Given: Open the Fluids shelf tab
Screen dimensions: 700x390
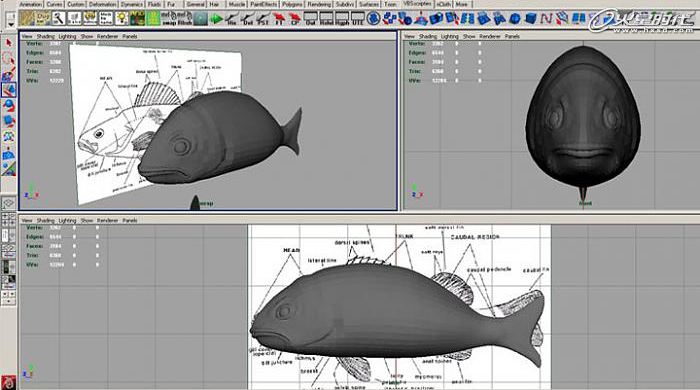Looking at the screenshot, I should click(154, 4).
